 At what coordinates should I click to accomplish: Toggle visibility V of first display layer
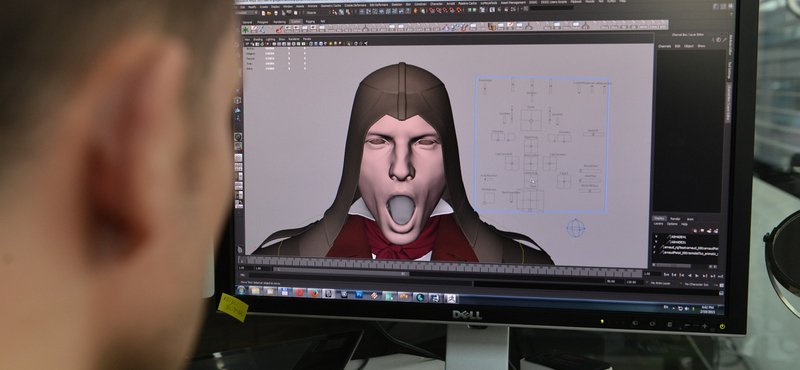656,236
